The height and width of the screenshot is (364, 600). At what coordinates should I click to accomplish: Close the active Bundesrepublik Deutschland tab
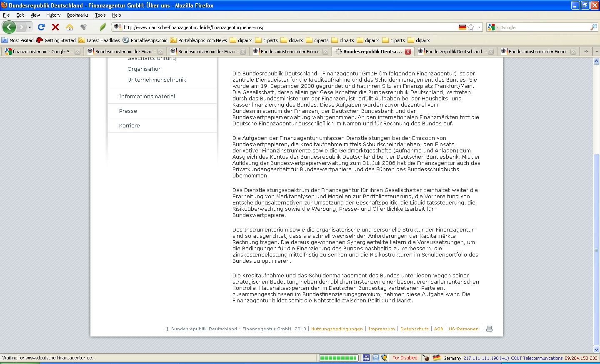click(x=407, y=52)
